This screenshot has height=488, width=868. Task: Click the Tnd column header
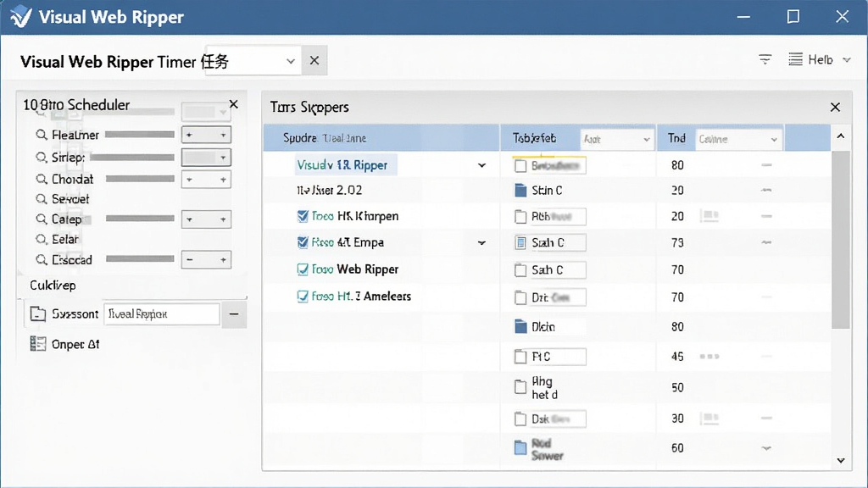(x=676, y=138)
